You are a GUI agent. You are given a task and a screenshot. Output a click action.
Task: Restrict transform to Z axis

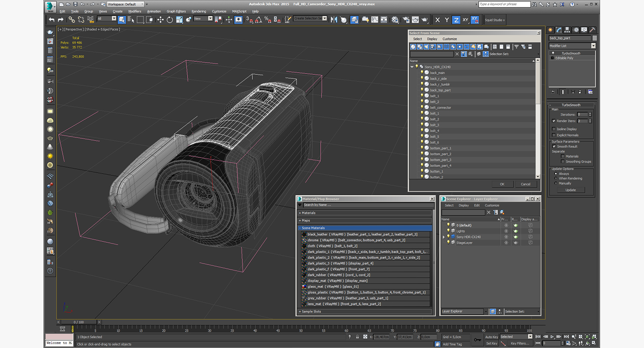pos(456,20)
